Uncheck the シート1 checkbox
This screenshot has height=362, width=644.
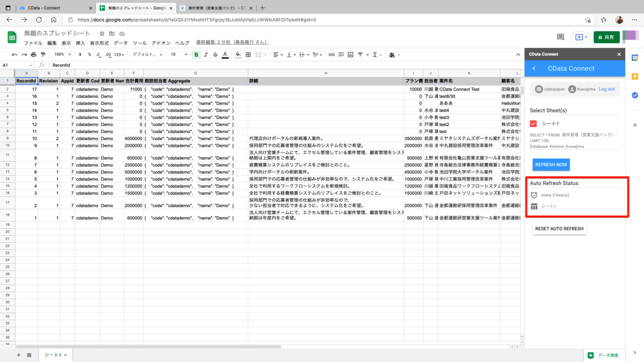(533, 123)
